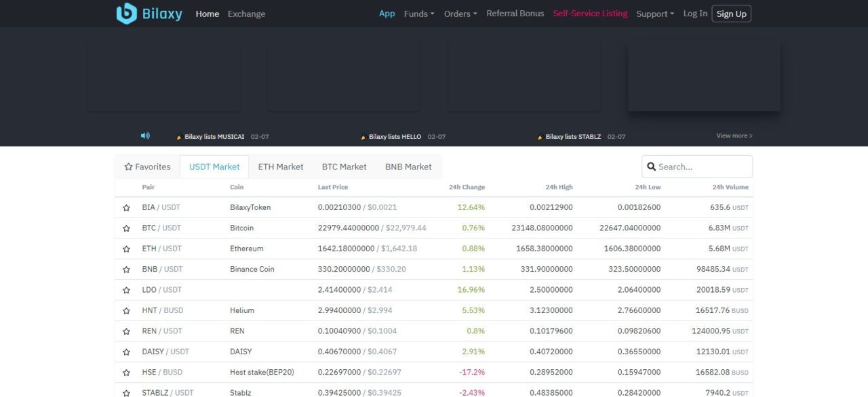Switch to the Favorites tab
The height and width of the screenshot is (397, 868).
point(147,167)
